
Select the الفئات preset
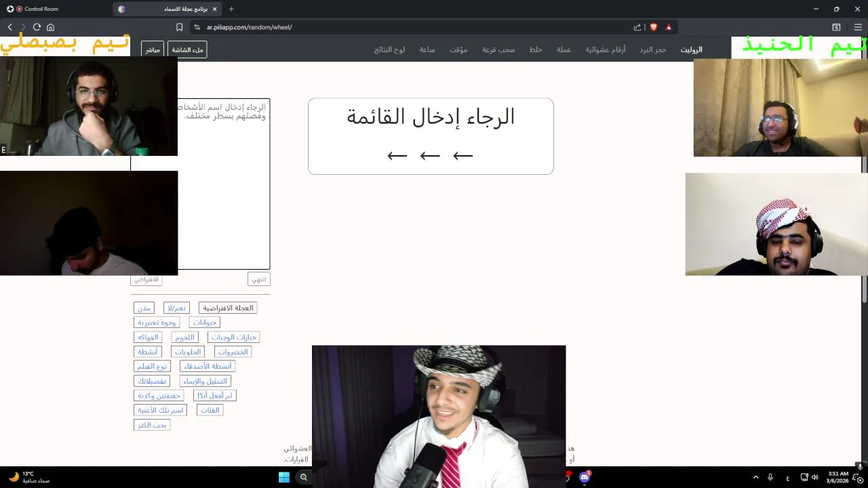pyautogui.click(x=210, y=410)
